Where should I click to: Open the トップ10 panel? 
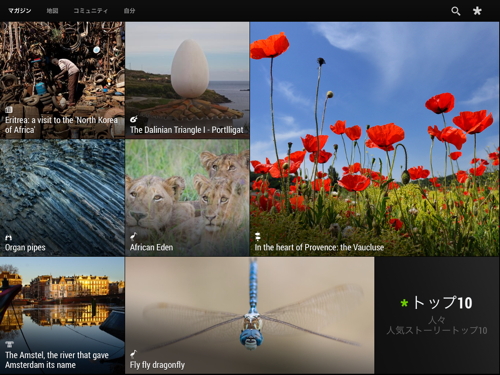pyautogui.click(x=437, y=315)
